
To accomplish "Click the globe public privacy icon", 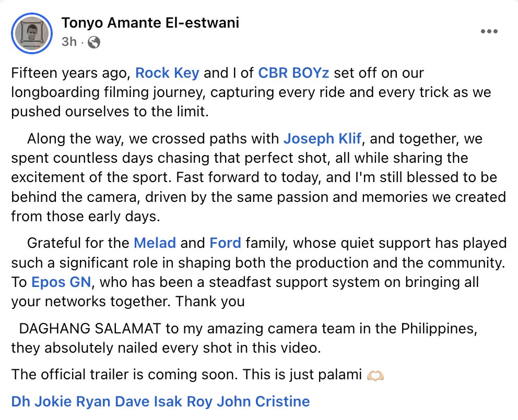I will point(94,42).
